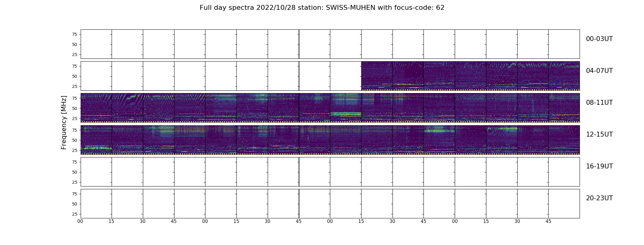Select the '08-11UT' row label

coord(599,103)
